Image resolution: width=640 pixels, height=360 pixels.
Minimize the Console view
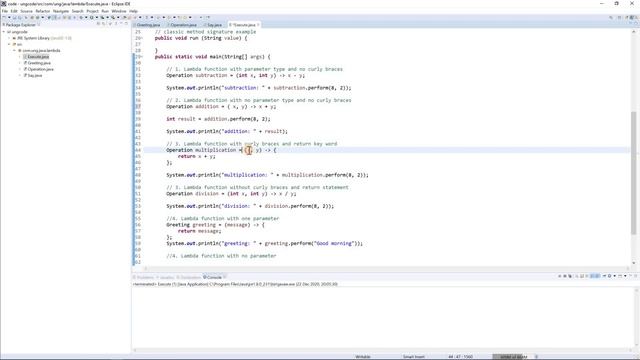[631, 276]
